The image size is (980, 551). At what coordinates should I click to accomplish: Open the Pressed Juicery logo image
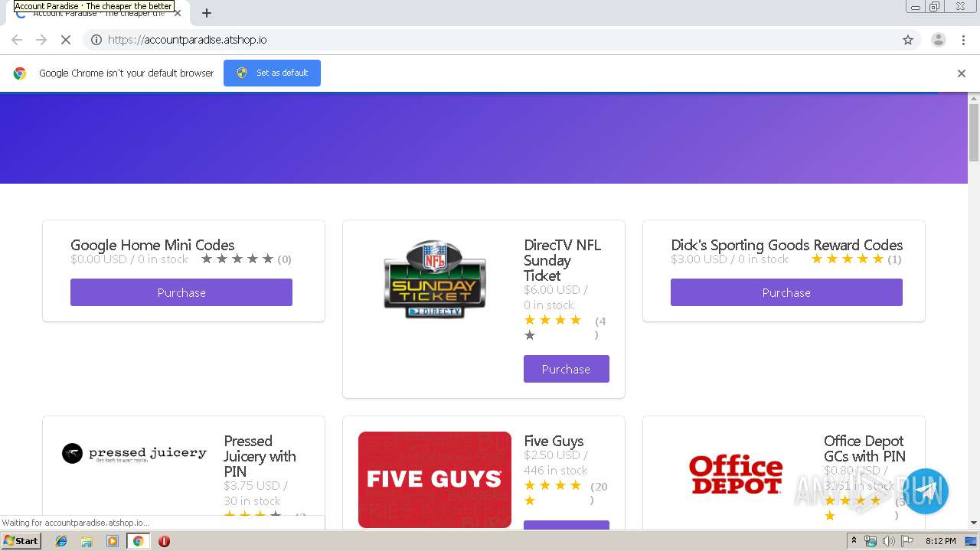point(134,453)
